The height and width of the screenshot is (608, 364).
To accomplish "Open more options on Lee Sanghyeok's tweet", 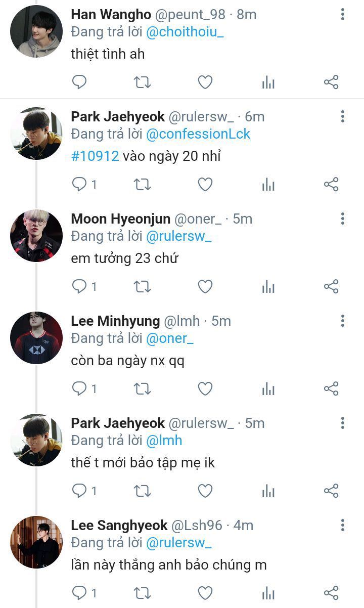I will click(x=343, y=525).
